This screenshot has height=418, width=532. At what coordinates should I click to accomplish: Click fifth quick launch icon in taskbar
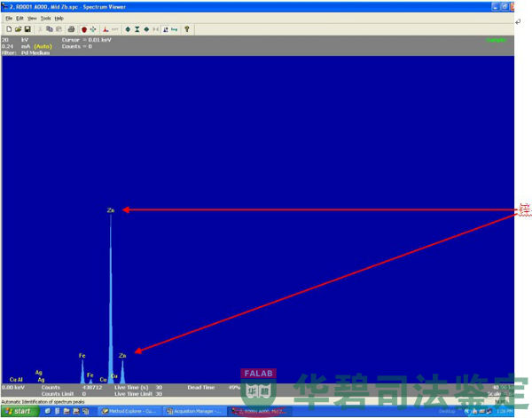[x=85, y=411]
